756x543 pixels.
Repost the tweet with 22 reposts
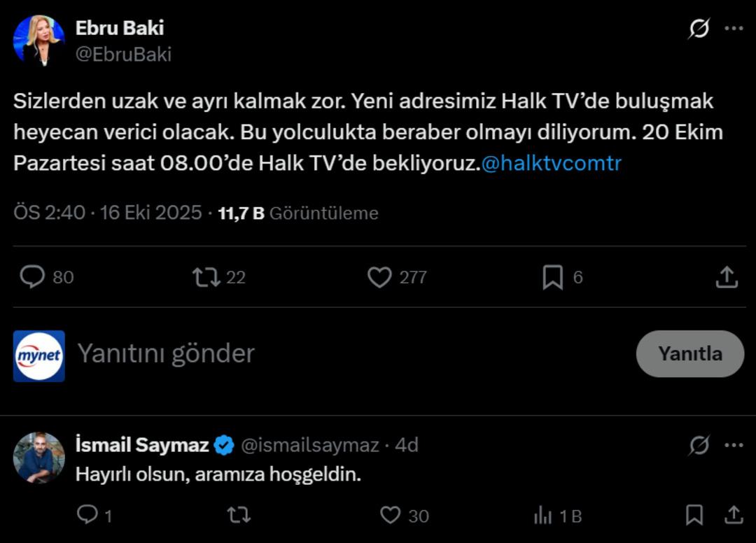[206, 277]
